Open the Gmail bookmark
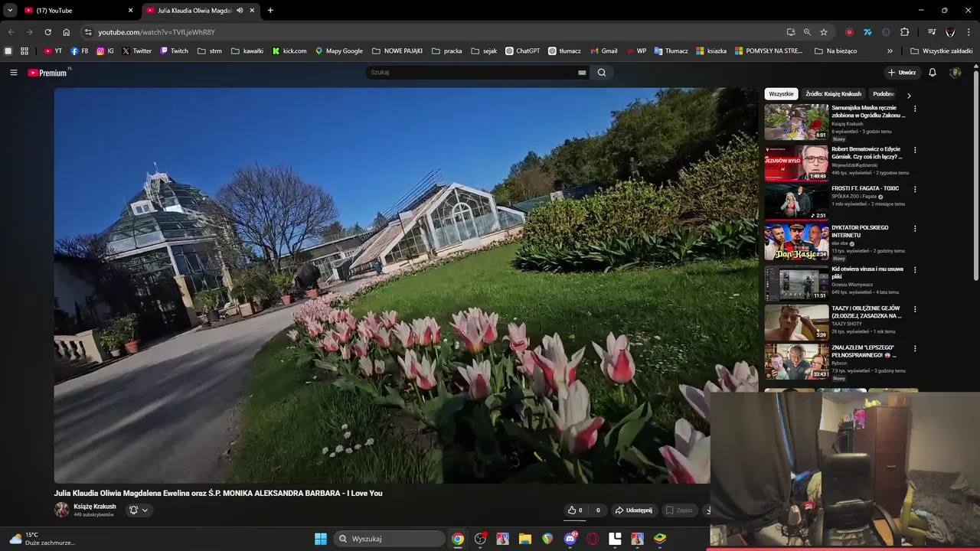980x551 pixels. 604,51
